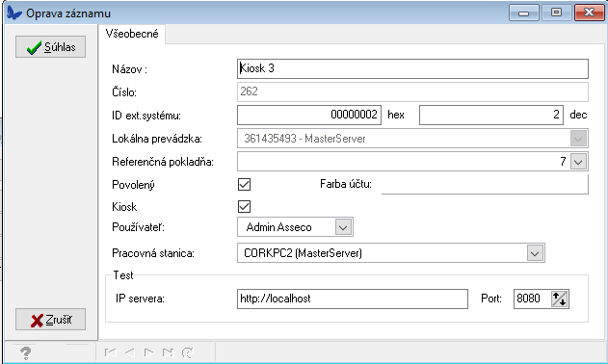
Task: Expand the Pracovná stanica dropdown arrow
Action: click(x=535, y=253)
